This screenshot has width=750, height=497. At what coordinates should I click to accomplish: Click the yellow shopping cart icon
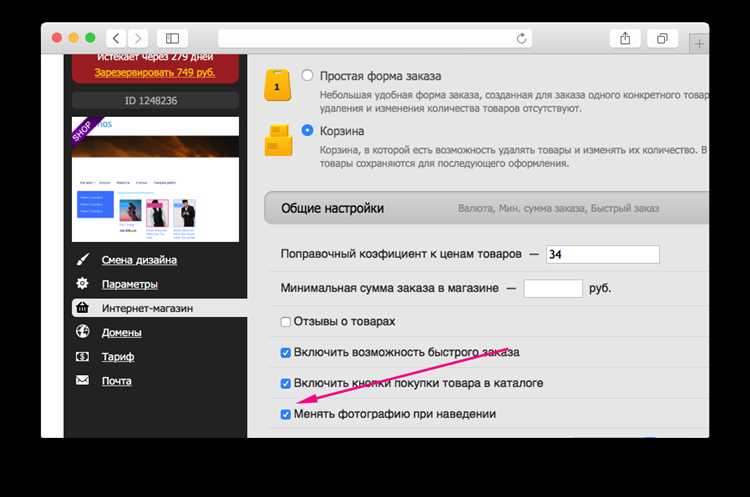pyautogui.click(x=277, y=140)
